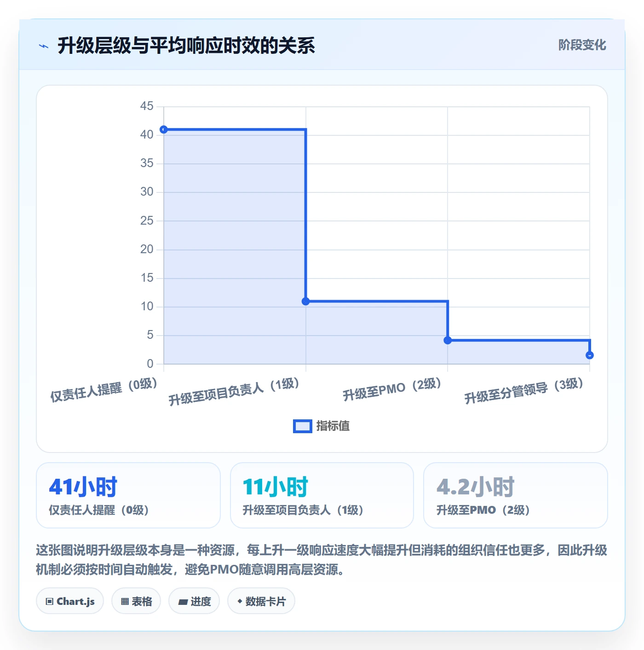Click the data point for 3级 near zero
The height and width of the screenshot is (650, 644).
point(590,355)
